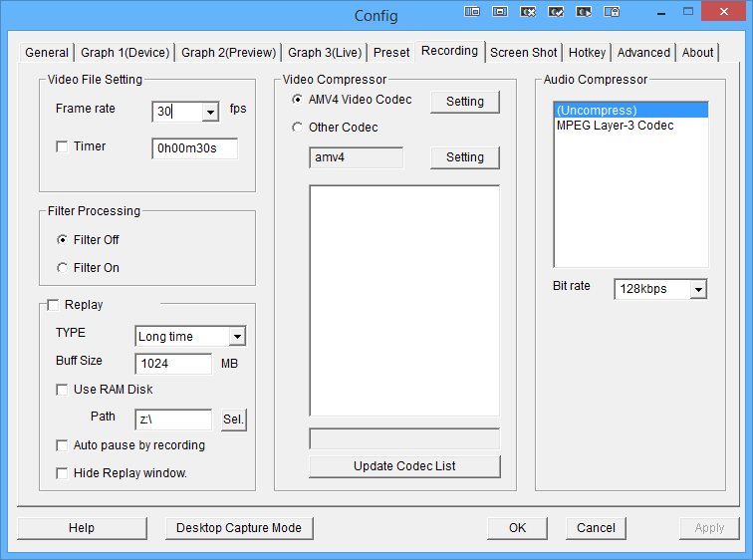The image size is (753, 560).
Task: Switch to the Graph 3(Live) tab
Action: [x=325, y=53]
